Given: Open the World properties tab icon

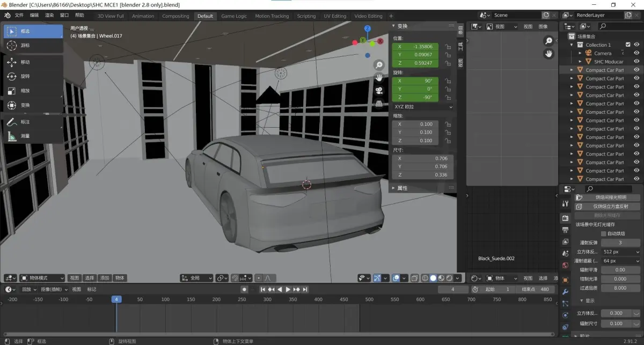Looking at the screenshot, I should pos(565,266).
